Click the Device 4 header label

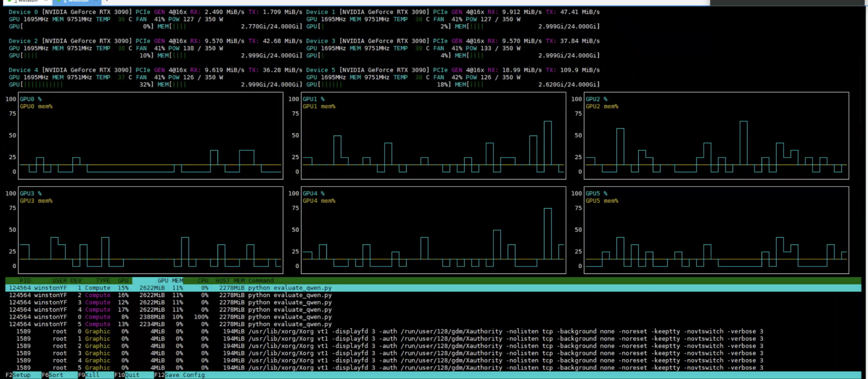pos(23,70)
